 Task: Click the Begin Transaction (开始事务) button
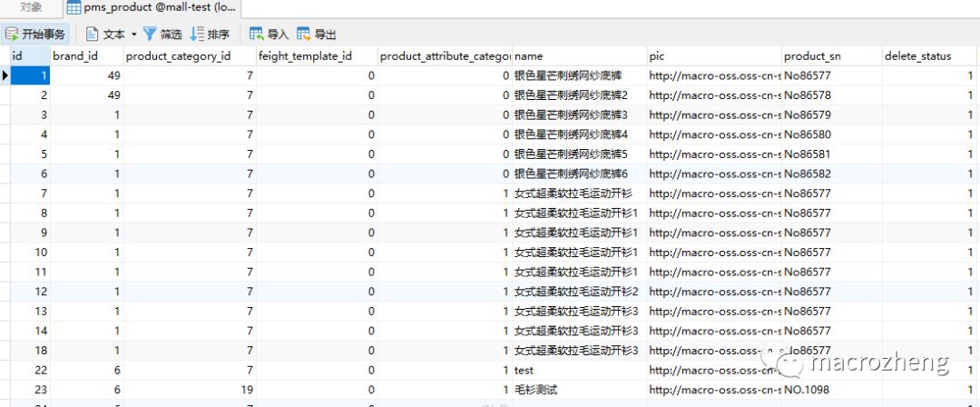pos(35,34)
